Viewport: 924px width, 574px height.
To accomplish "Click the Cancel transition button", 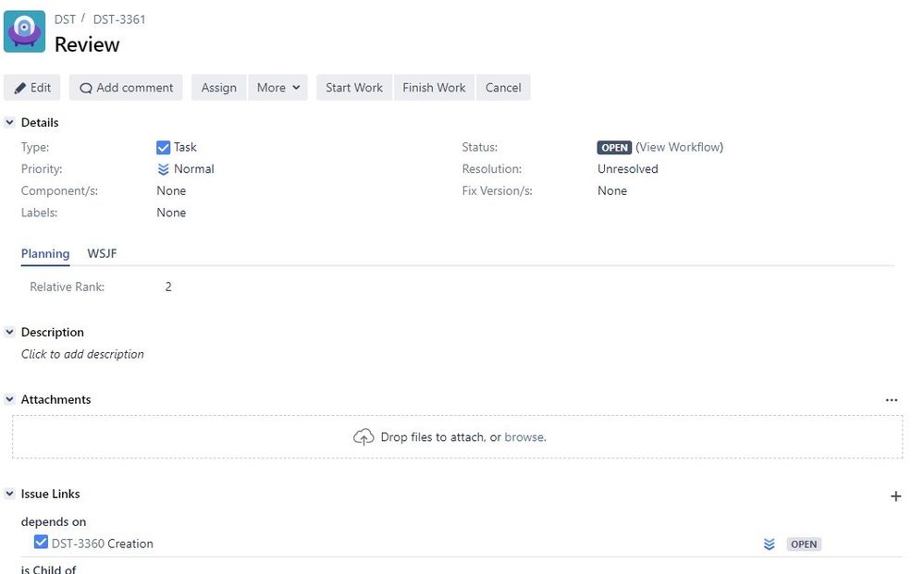I will pyautogui.click(x=503, y=88).
